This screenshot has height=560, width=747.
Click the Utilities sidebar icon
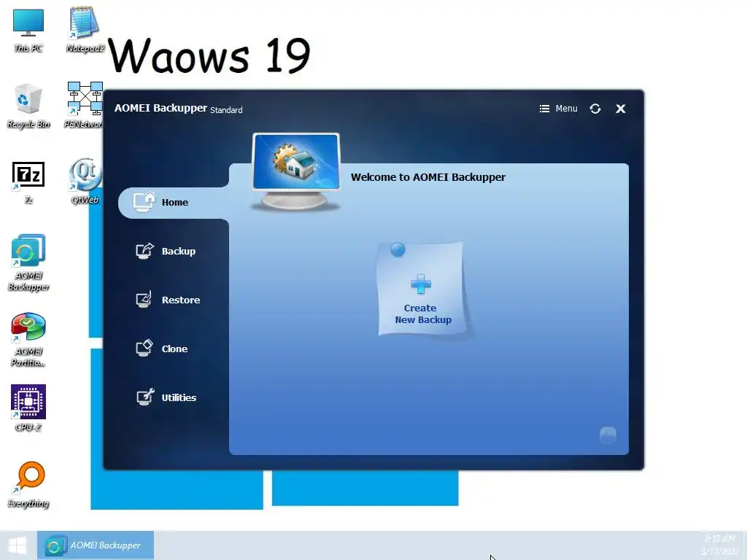click(x=145, y=397)
